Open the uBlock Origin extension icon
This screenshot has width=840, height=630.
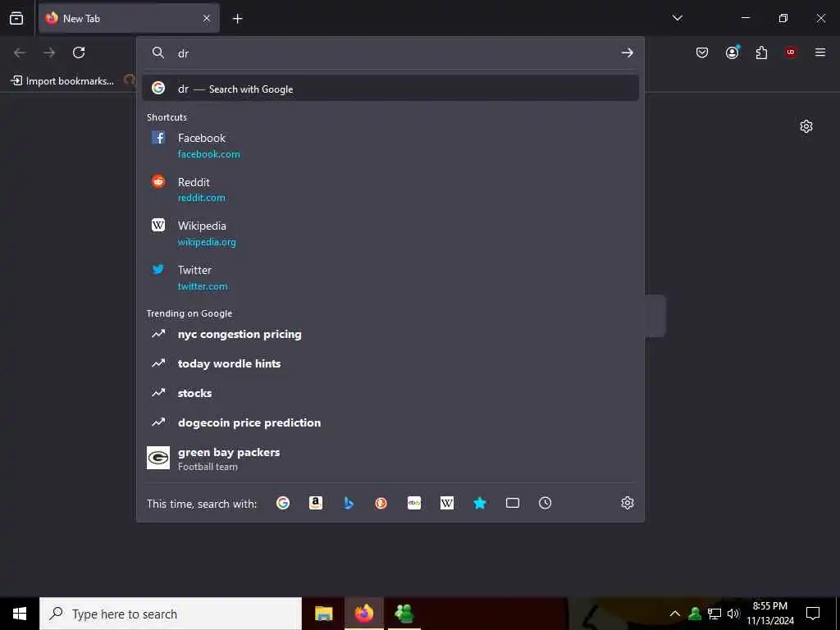point(791,52)
